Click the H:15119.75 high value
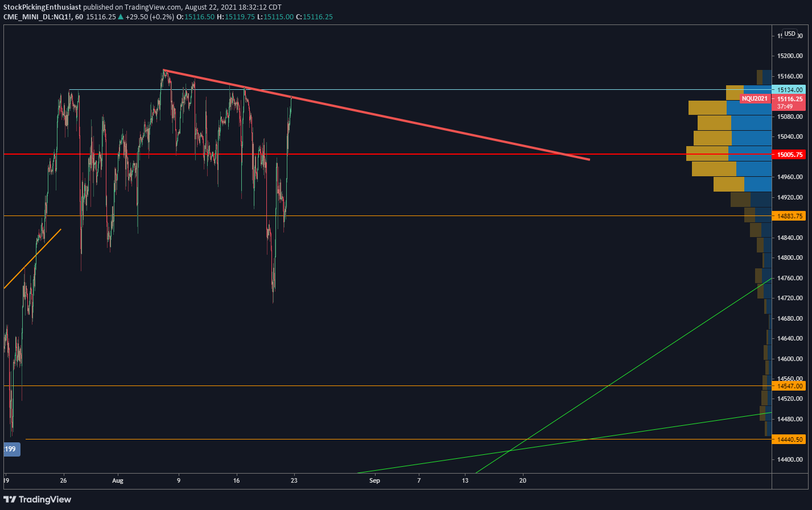Screen dimensions: 812x510 (x=236, y=16)
